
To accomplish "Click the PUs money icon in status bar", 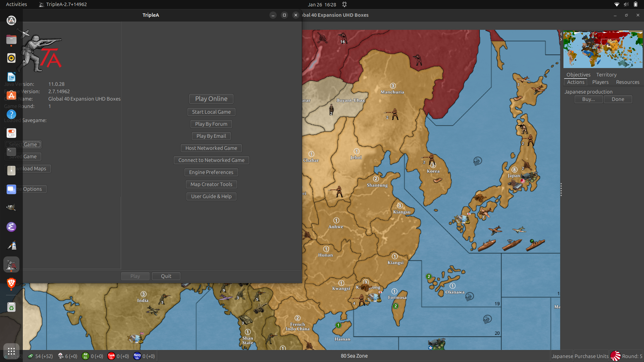I will 31,356.
